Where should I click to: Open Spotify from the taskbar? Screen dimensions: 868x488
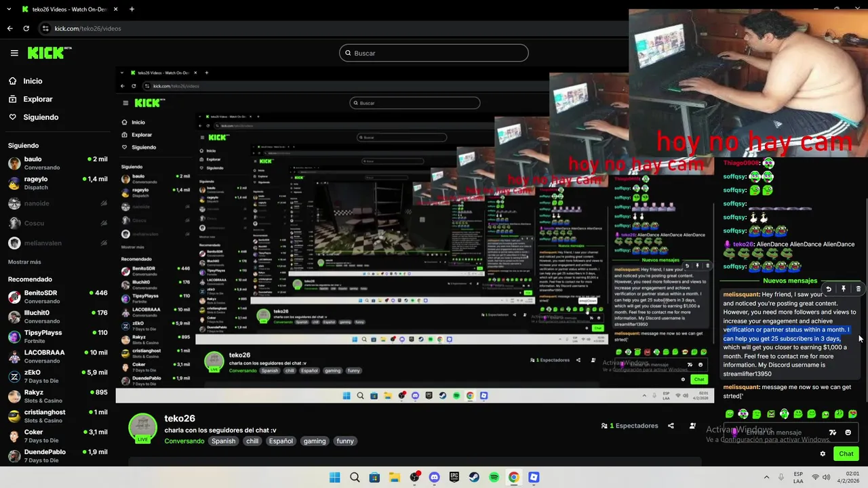point(494,477)
